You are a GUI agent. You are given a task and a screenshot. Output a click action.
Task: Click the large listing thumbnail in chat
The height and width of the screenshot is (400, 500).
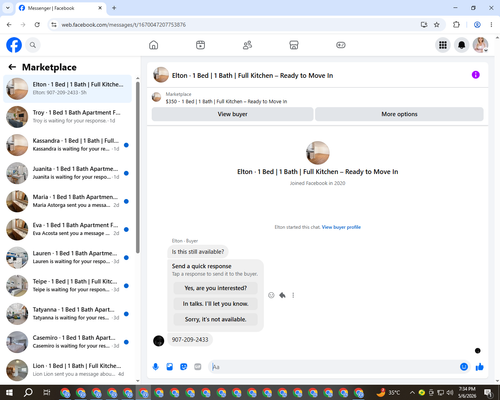tap(318, 153)
